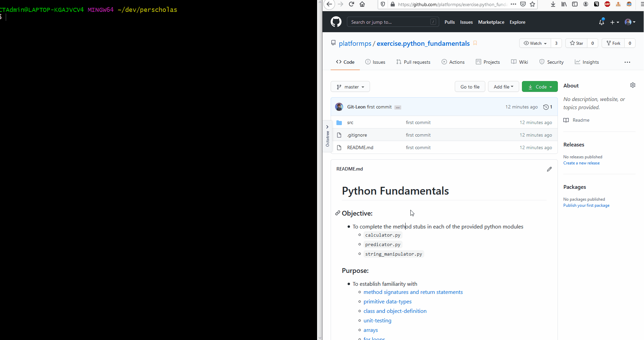644x340 pixels.
Task: Open README.md in file list
Action: tap(360, 147)
